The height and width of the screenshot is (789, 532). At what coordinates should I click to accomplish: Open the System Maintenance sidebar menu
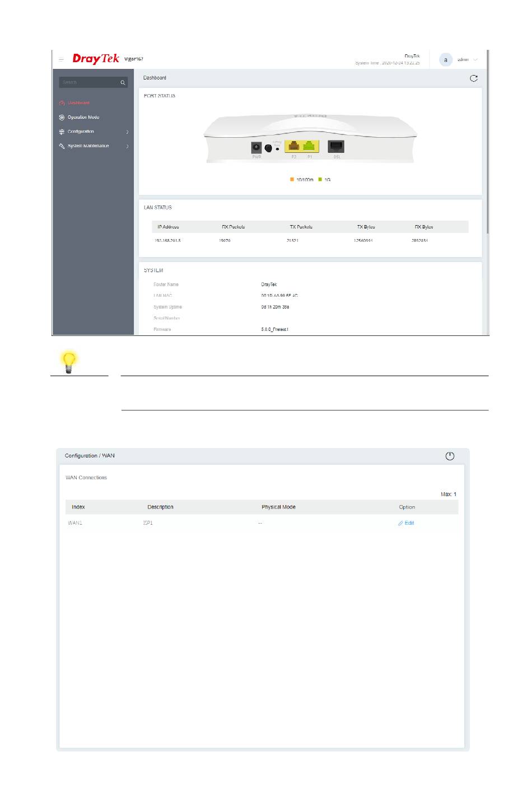[x=88, y=146]
